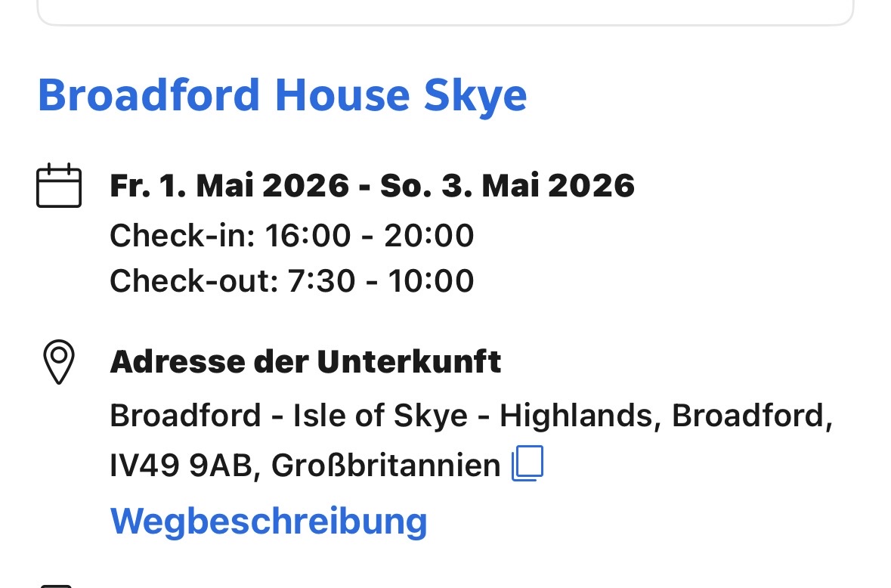Image resolution: width=891 pixels, height=588 pixels.
Task: Copy the address using the copy icon
Action: 527,463
